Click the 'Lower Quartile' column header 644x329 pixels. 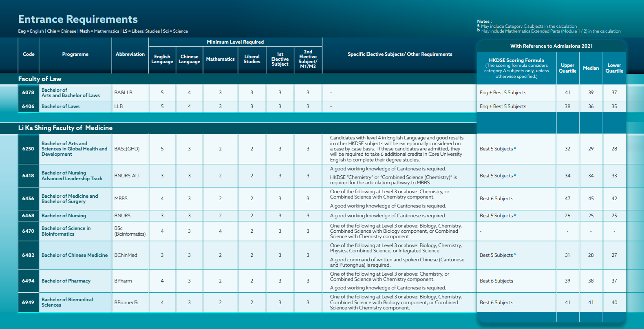[x=614, y=68]
